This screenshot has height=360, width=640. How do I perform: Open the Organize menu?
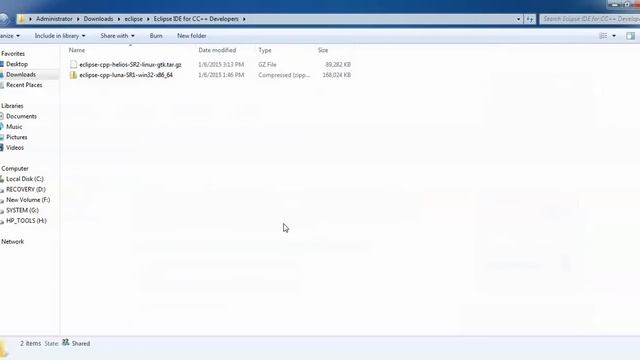point(9,36)
